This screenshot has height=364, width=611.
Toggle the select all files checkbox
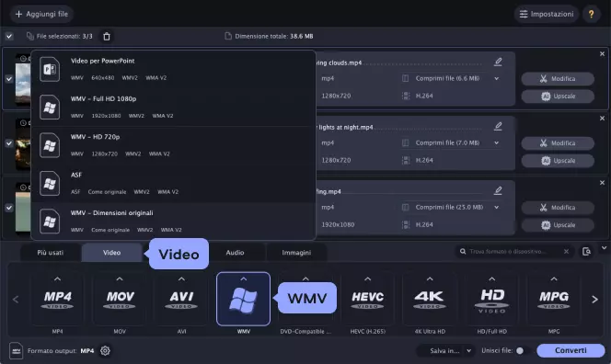(x=9, y=36)
